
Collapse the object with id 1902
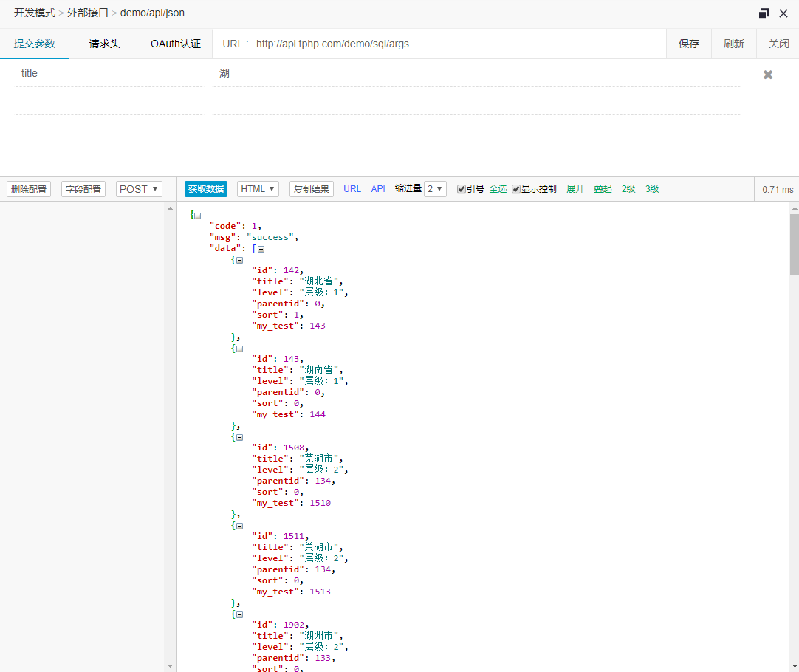(239, 615)
